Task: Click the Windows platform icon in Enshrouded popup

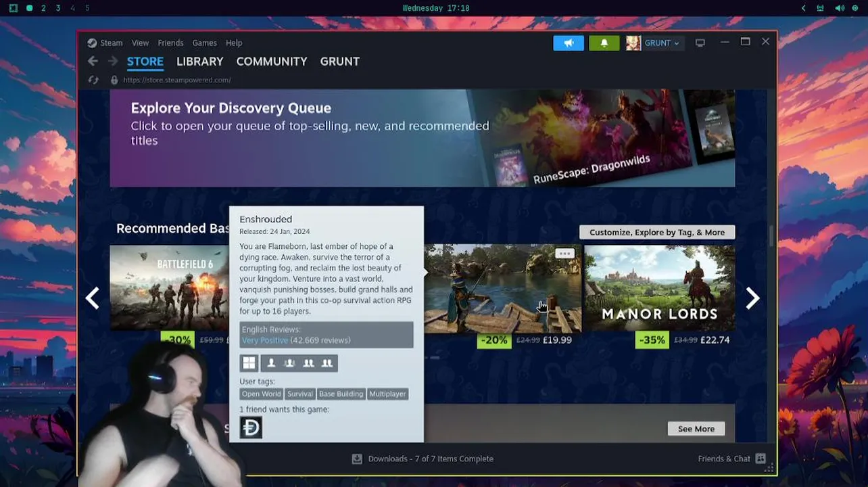Action: coord(249,363)
